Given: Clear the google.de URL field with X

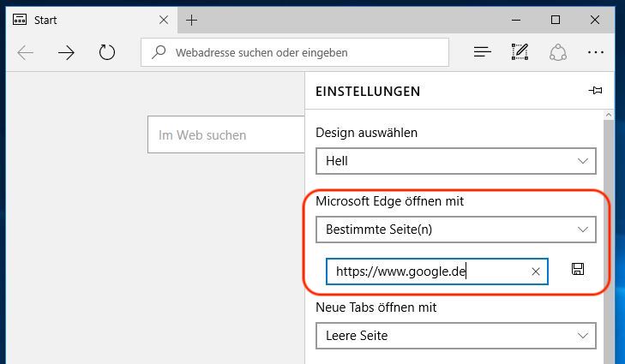Looking at the screenshot, I should coord(536,272).
